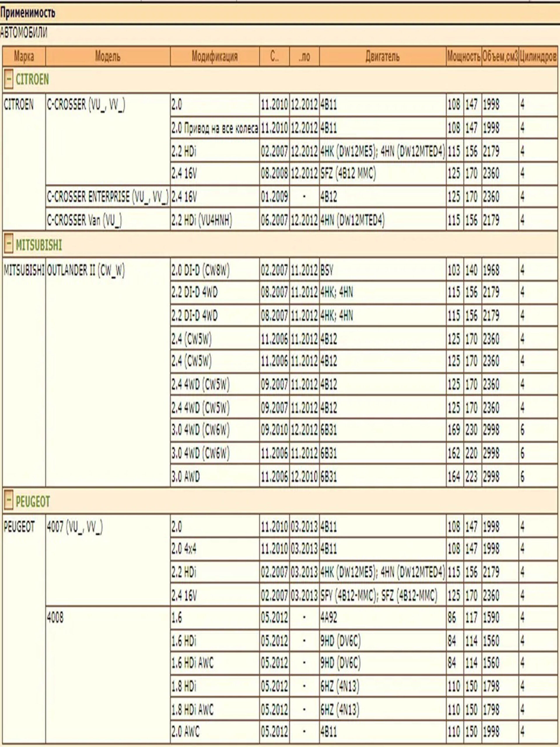Select the Peugeot 4008 model cell
The height and width of the screenshot is (747, 560).
[55, 618]
